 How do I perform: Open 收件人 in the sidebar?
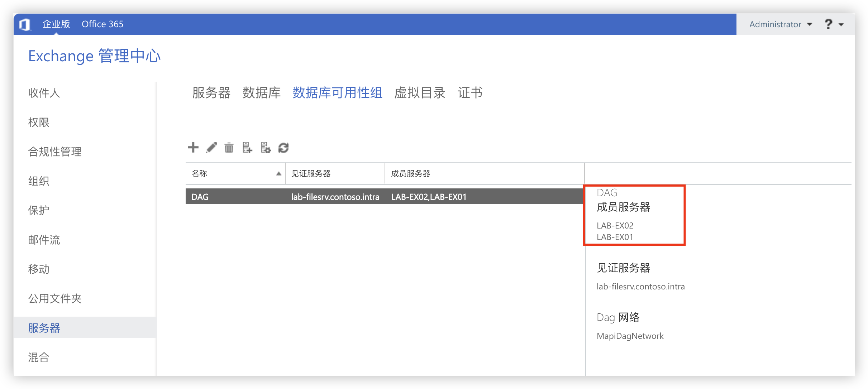44,93
